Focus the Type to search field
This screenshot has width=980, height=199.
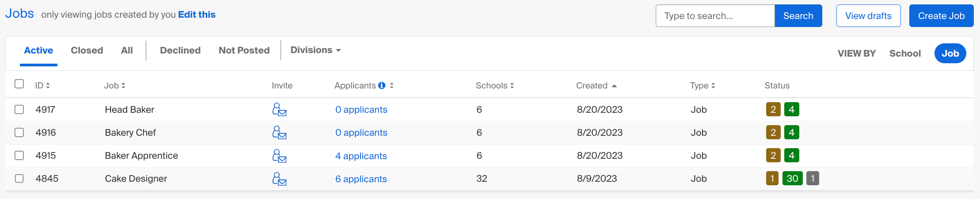[715, 16]
